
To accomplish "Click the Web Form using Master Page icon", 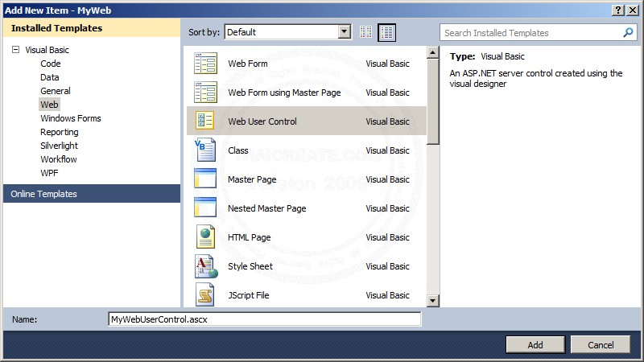I will 205,93.
